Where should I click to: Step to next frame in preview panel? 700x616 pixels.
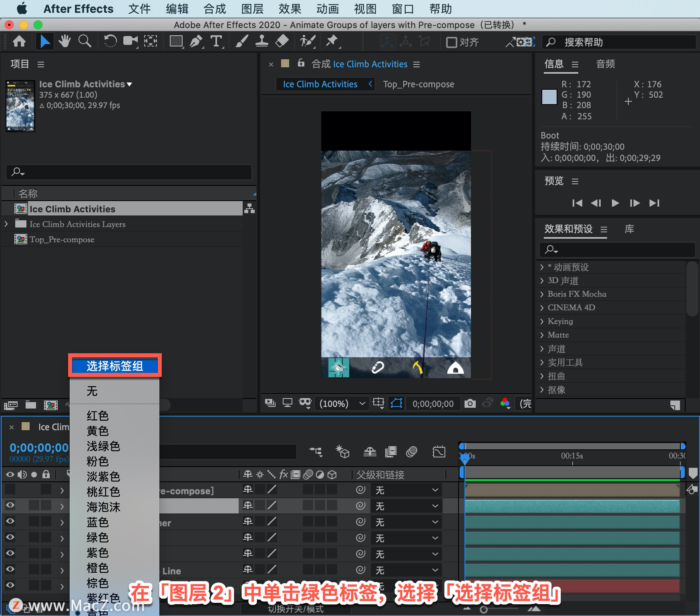coord(635,203)
